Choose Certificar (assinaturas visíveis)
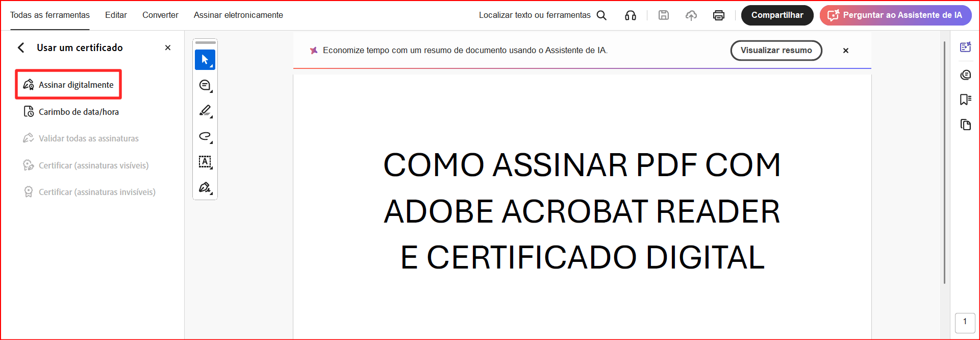Screen dimensions: 980x340 86,165
